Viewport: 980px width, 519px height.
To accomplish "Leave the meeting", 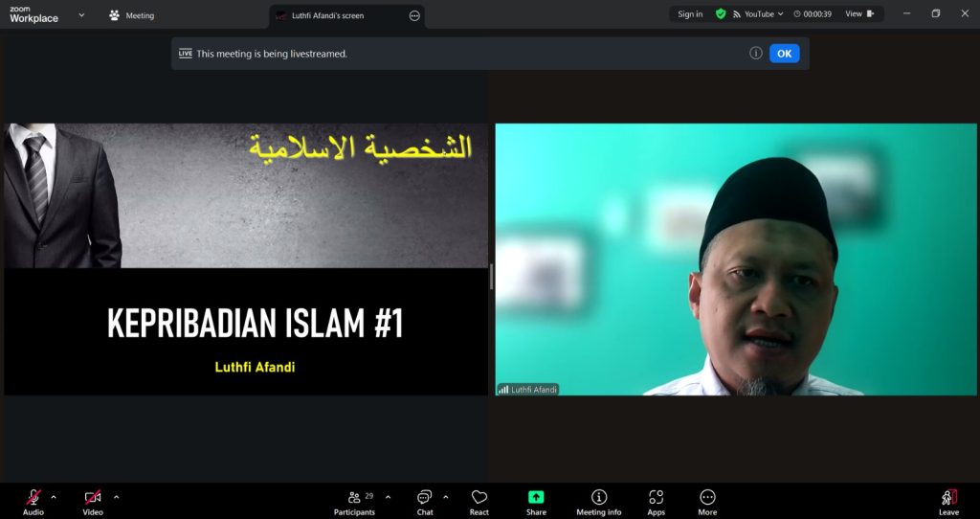I will (x=948, y=501).
